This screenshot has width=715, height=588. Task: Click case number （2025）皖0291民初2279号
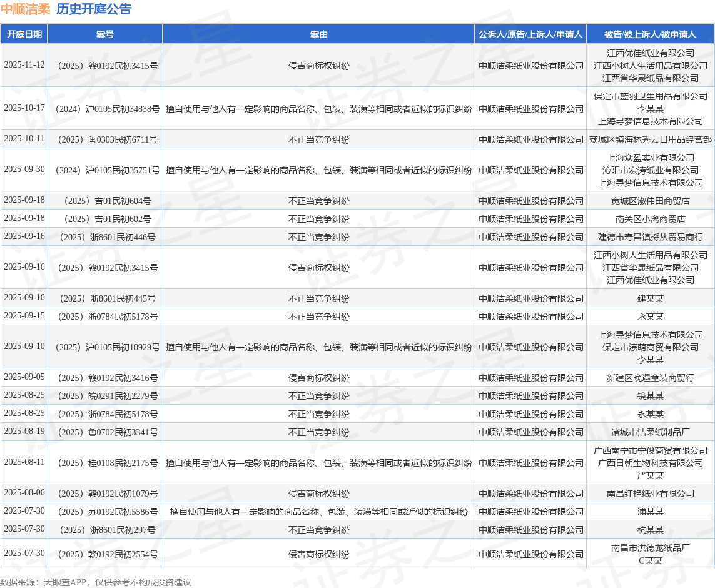105,396
